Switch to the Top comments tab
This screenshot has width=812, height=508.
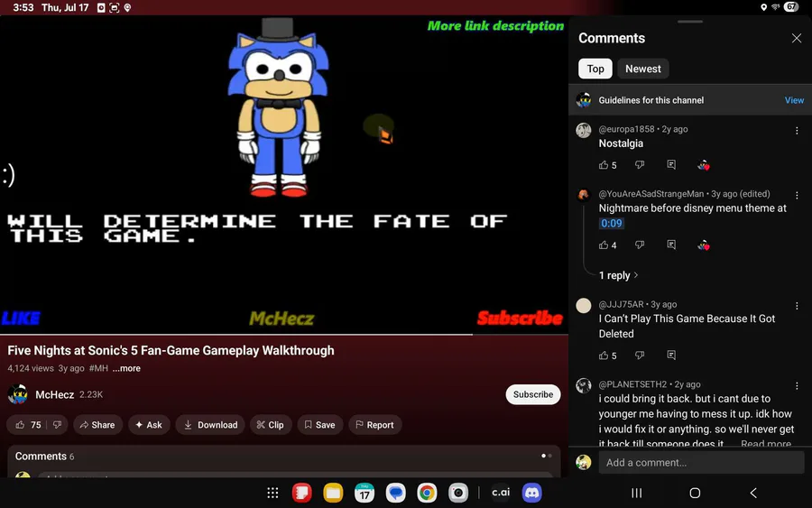(595, 69)
